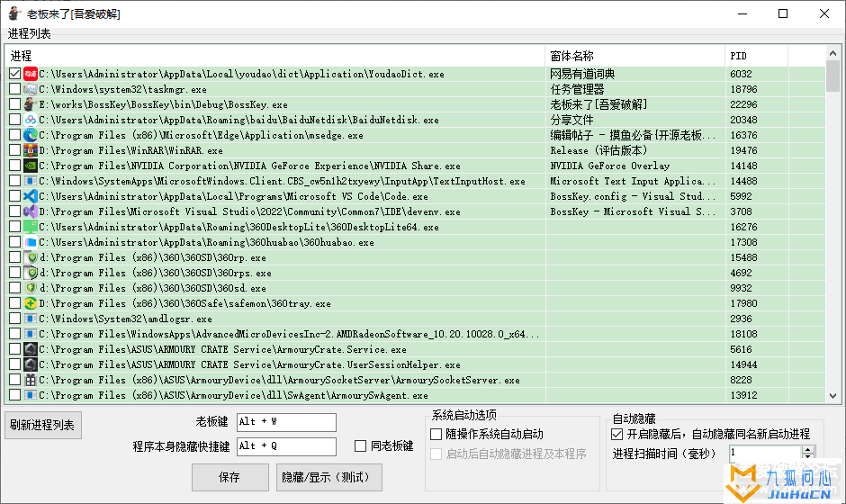Click the 360rps.exe shield icon
The image size is (846, 504).
point(31,273)
